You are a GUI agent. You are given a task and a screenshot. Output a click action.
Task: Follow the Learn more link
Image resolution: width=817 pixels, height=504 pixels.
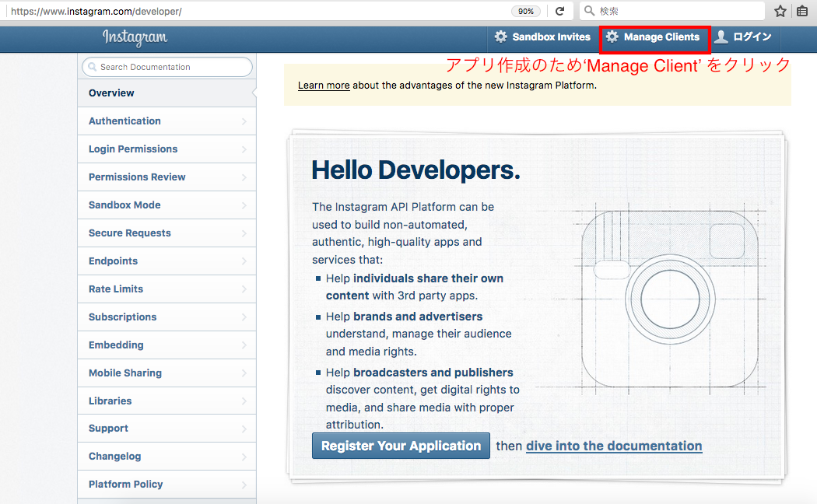[324, 86]
